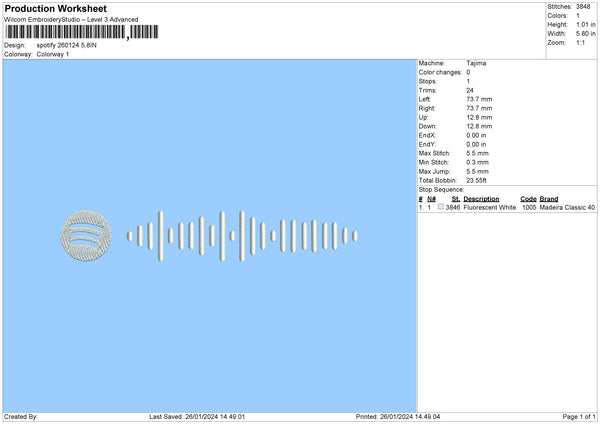Click the "Stops:" label
This screenshot has width=600, height=424.
pyautogui.click(x=427, y=81)
